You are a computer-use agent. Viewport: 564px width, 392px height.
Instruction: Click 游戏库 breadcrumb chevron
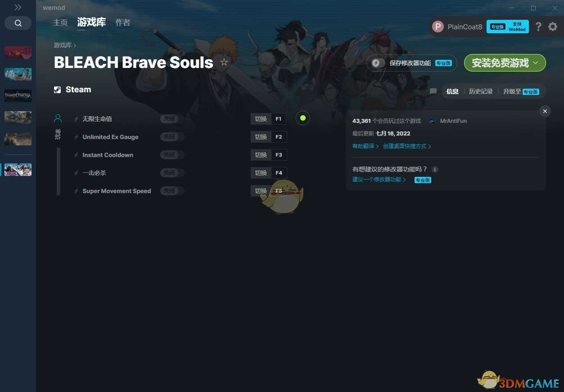[x=75, y=45]
